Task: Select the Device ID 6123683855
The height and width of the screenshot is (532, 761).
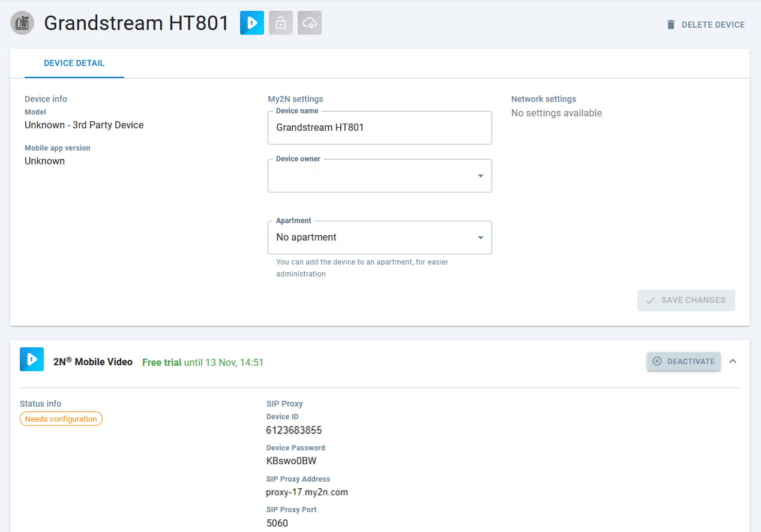Action: pos(294,430)
